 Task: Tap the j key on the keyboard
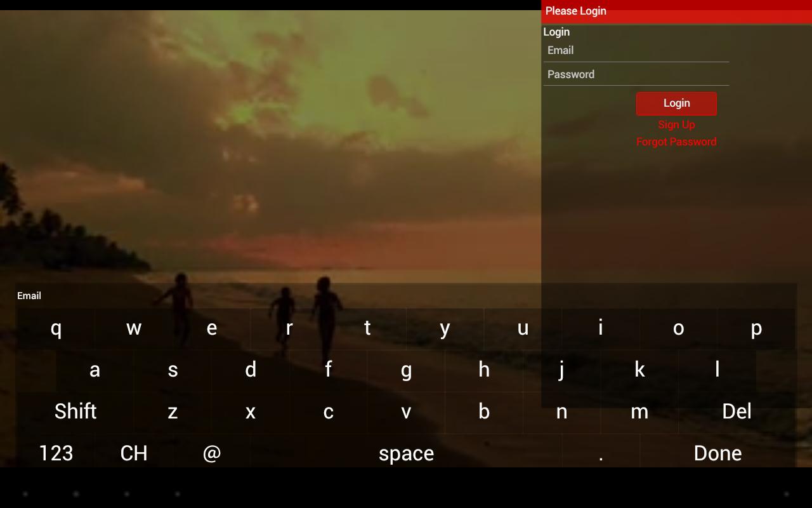coord(561,370)
